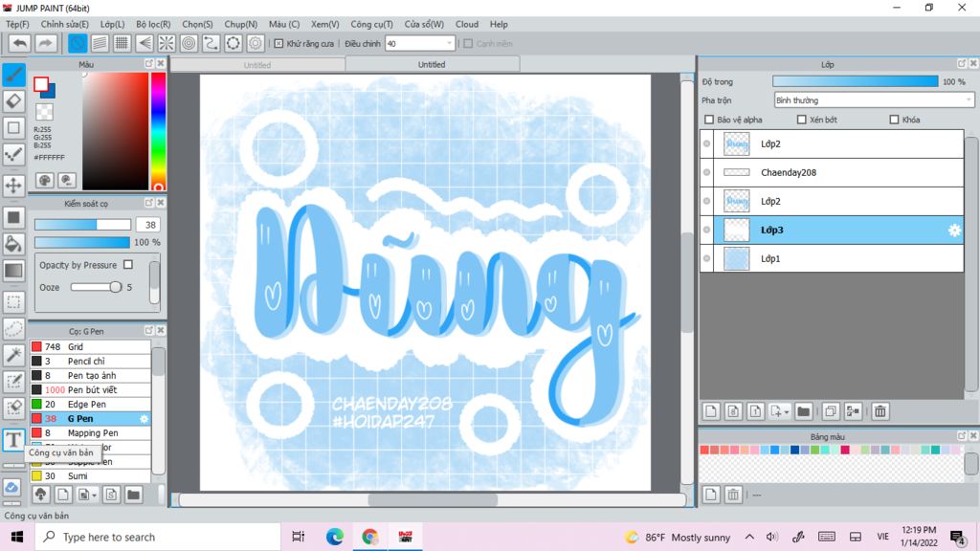Toggle Khử răng cưa checkbox
980x551 pixels.
[278, 44]
